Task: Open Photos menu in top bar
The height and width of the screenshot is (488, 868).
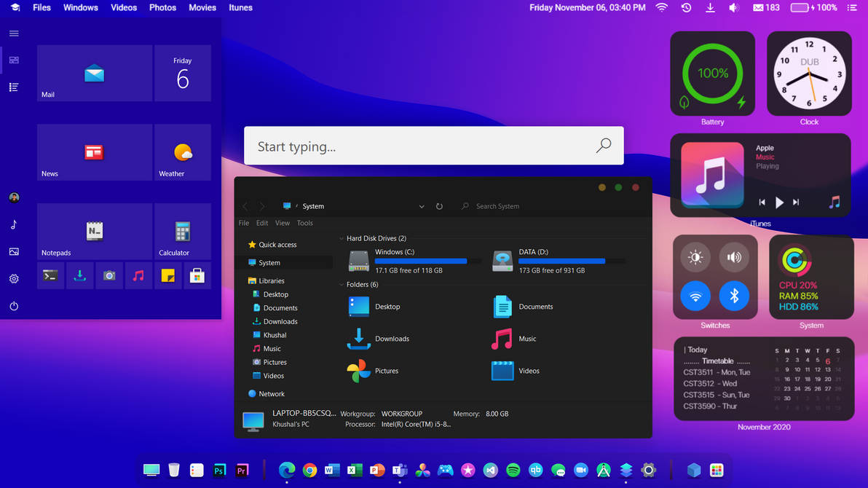Action: pyautogui.click(x=163, y=8)
